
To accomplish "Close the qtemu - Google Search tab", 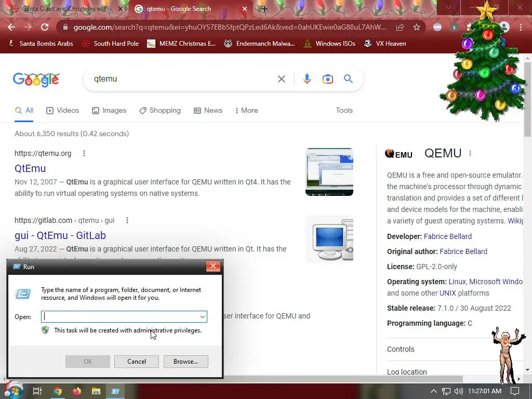I will pyautogui.click(x=245, y=9).
